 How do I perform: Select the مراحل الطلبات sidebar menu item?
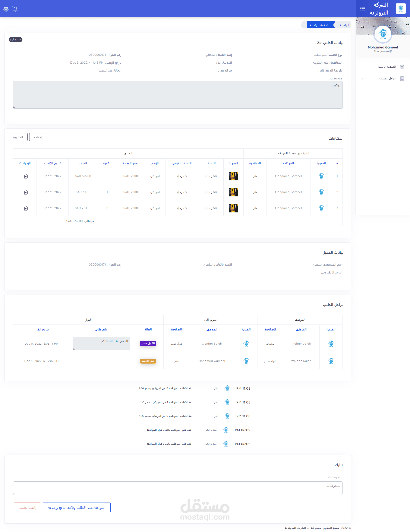pos(387,78)
